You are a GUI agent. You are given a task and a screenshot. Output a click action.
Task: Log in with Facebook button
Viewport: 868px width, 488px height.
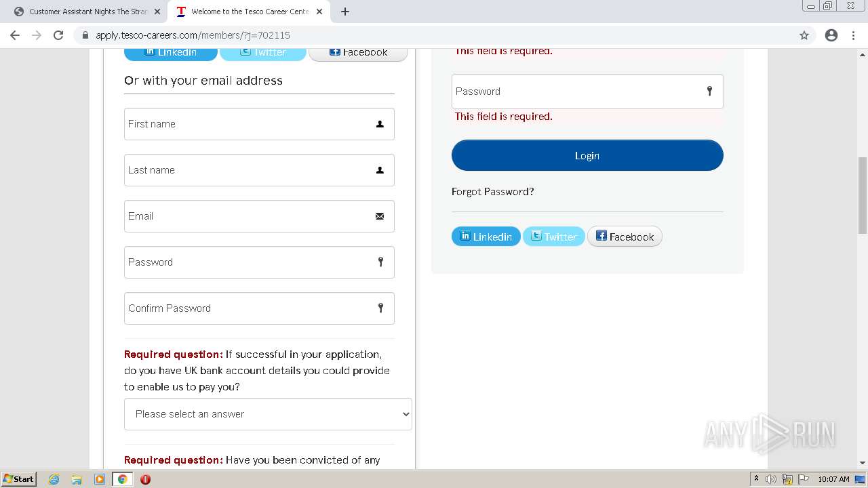pos(625,237)
